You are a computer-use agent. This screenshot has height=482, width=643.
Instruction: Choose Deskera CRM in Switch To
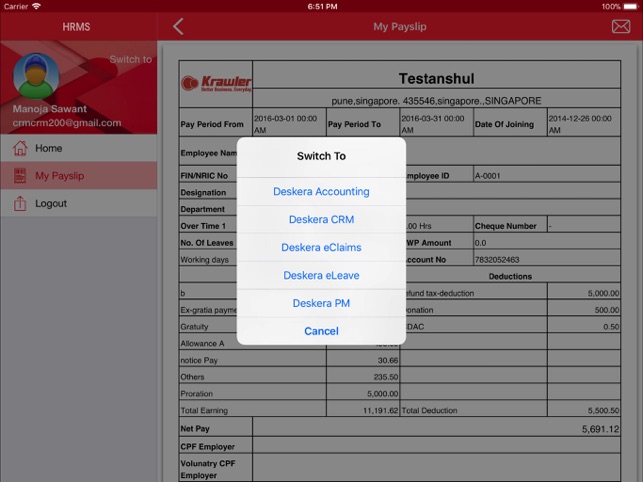click(x=321, y=219)
